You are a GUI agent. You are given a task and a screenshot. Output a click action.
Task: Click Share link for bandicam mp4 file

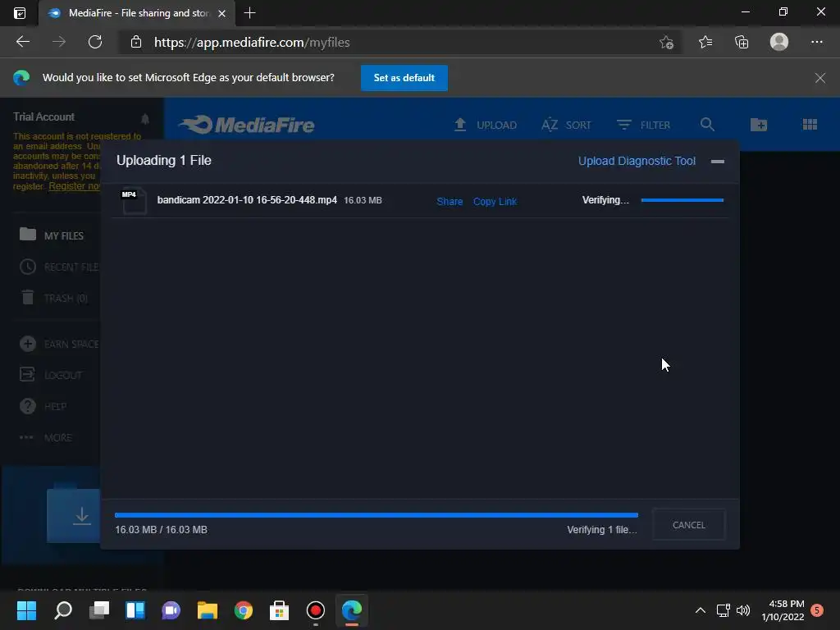pyautogui.click(x=450, y=202)
